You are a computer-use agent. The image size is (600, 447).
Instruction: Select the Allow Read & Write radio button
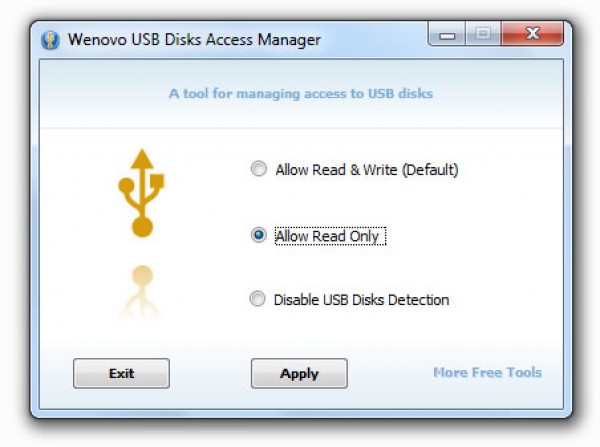(x=259, y=170)
